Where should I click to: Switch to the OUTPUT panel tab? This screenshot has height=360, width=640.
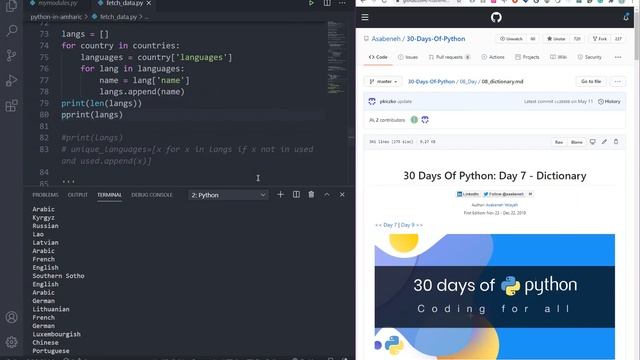[x=78, y=195]
